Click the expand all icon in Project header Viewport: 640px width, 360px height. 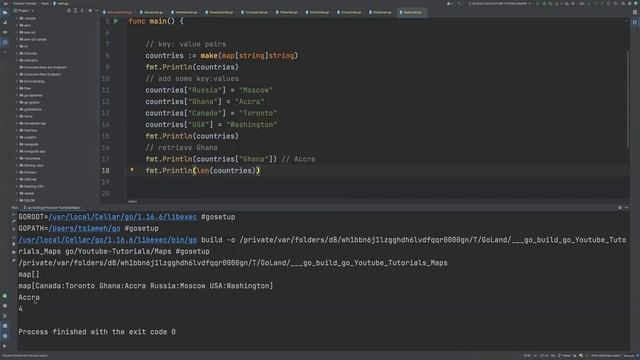(x=76, y=11)
